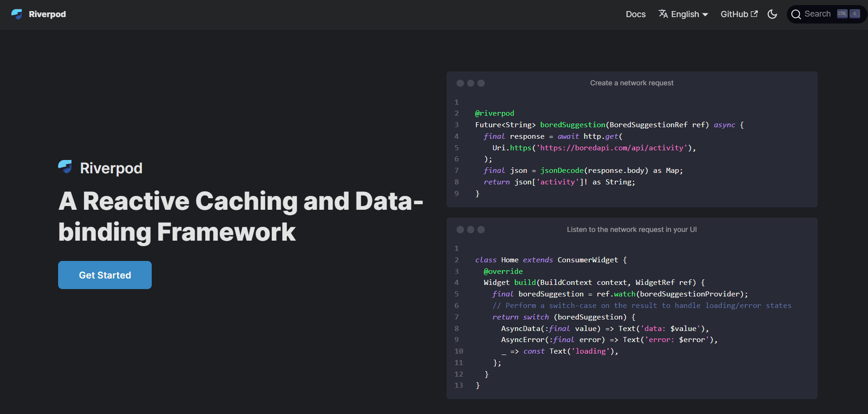This screenshot has height=414, width=868.
Task: Click first dot of Create a network request window
Action: tap(460, 83)
